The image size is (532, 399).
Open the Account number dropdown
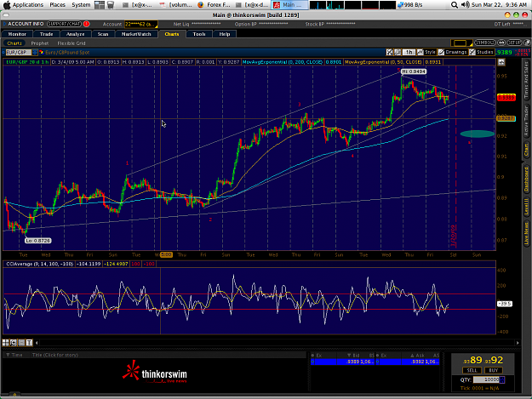click(140, 24)
